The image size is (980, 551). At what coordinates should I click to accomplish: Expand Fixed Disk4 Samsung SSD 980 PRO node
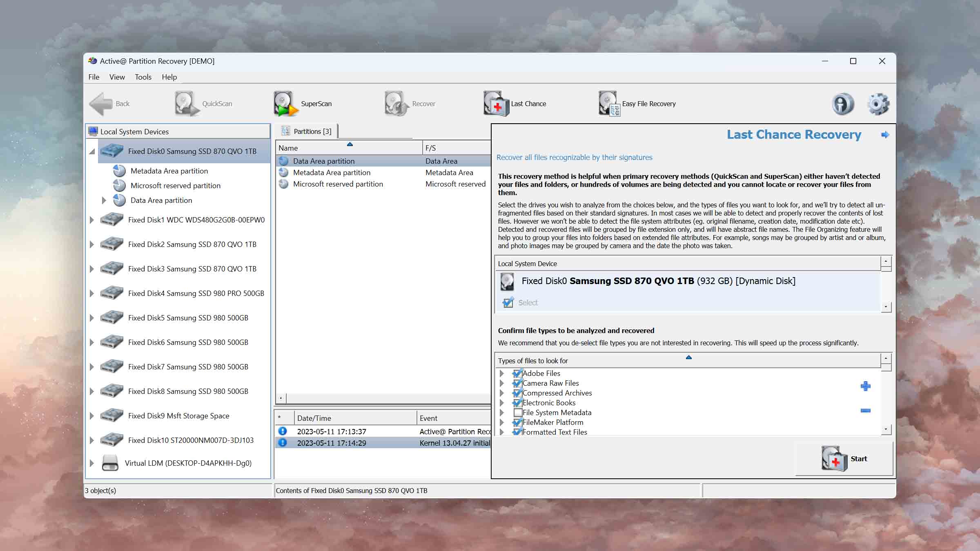(x=92, y=293)
